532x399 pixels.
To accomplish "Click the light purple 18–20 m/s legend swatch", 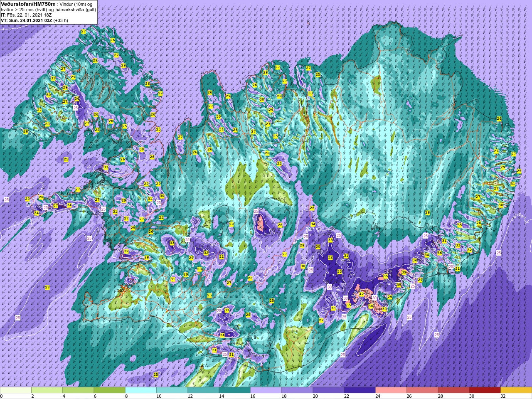I will click(297, 390).
